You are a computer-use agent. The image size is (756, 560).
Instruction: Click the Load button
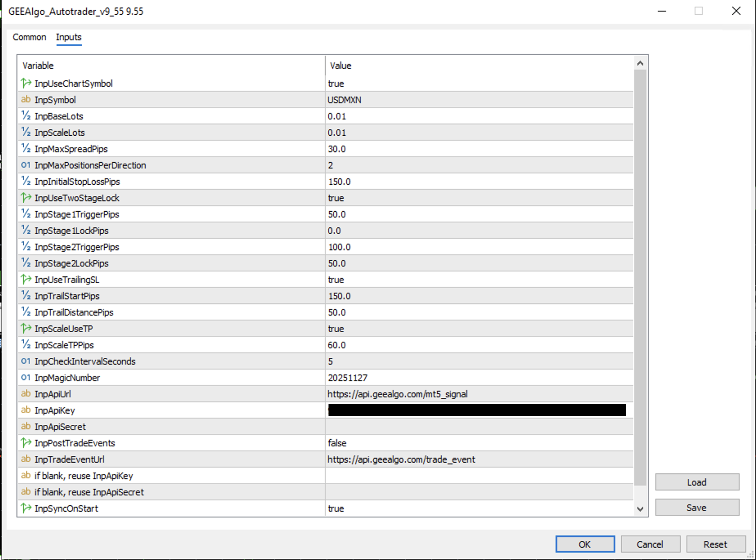(x=697, y=482)
